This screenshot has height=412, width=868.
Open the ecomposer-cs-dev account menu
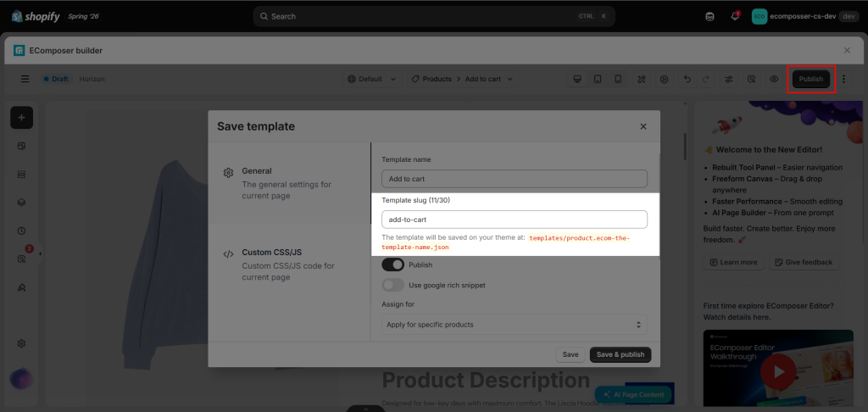tap(804, 16)
